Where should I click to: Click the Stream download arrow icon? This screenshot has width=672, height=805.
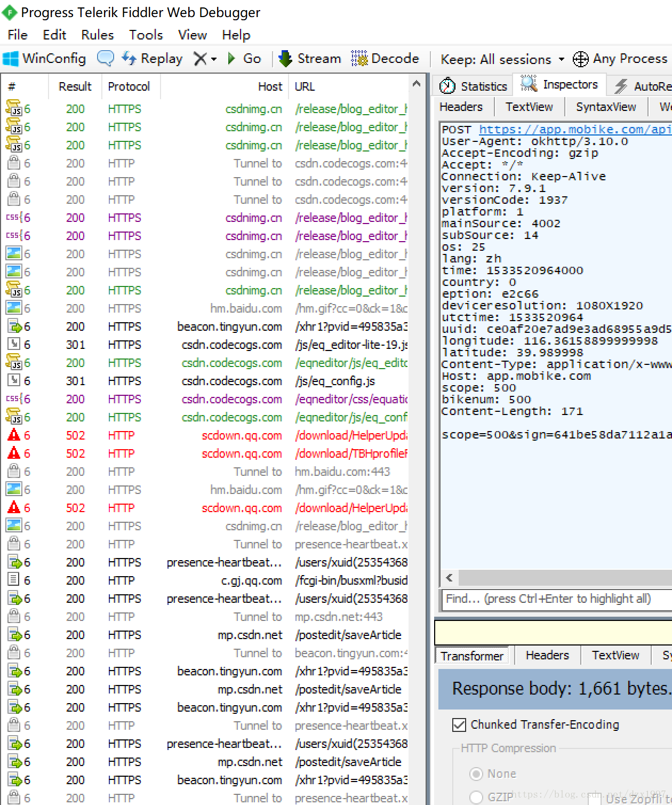pos(285,59)
